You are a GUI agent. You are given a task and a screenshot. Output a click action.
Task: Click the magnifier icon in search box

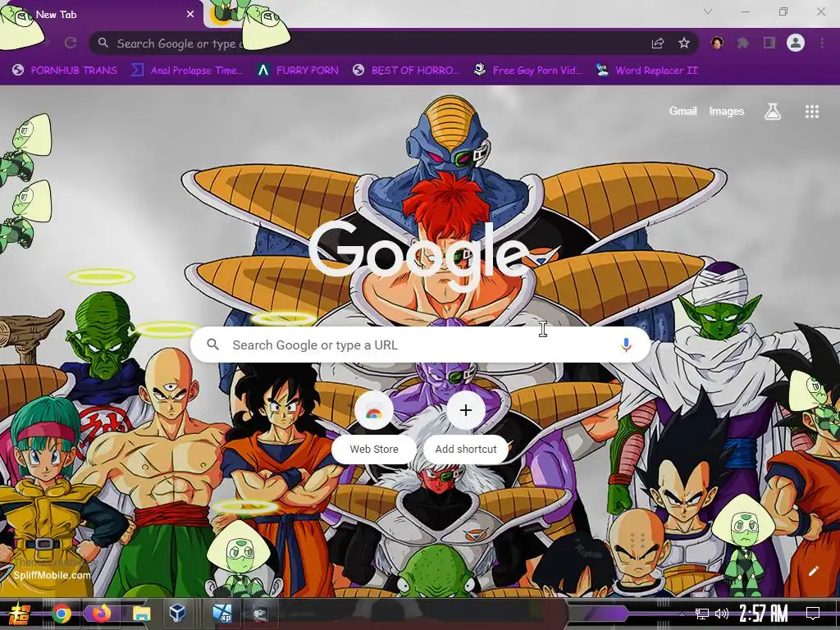(213, 345)
